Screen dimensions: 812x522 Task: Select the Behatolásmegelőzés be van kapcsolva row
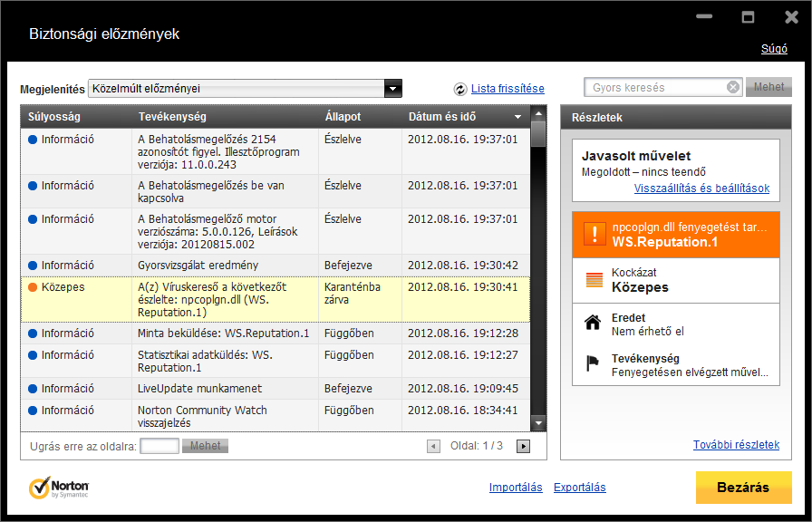click(275, 191)
